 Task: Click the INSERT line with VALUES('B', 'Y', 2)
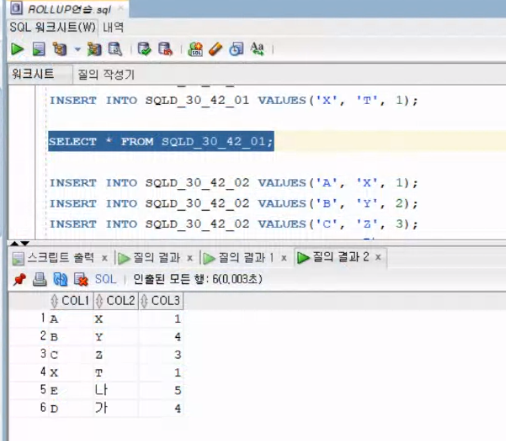[233, 203]
